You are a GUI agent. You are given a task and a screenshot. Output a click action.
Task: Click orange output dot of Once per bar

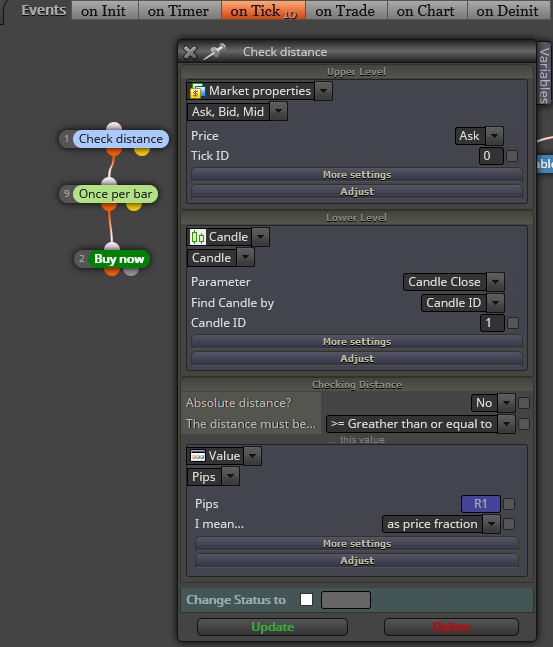pos(109,206)
